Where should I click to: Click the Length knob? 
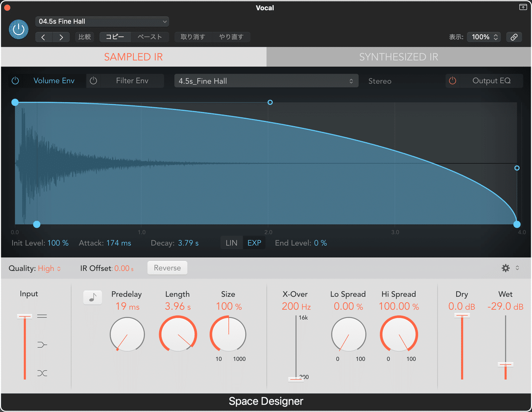coord(178,334)
